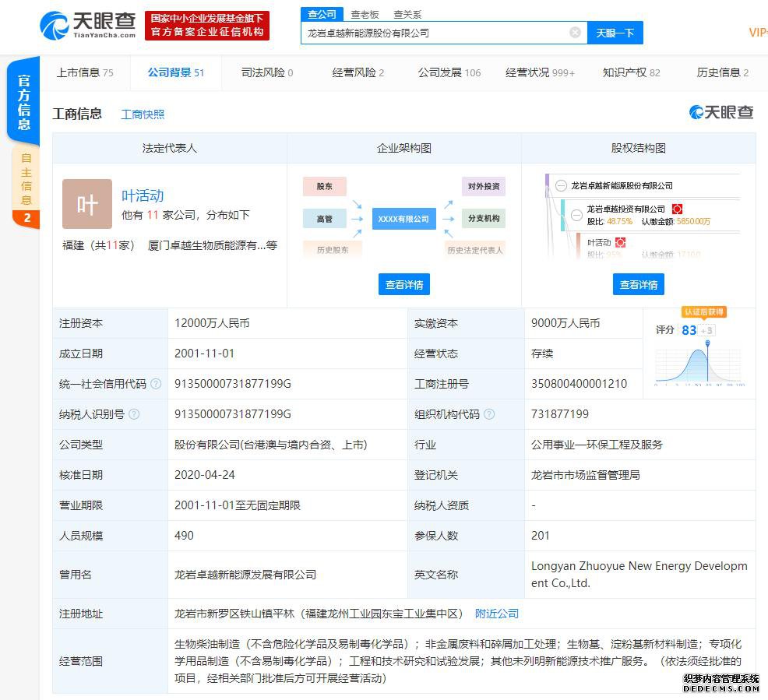Select the staff size value 490
The height and width of the screenshot is (700, 768).
[184, 536]
